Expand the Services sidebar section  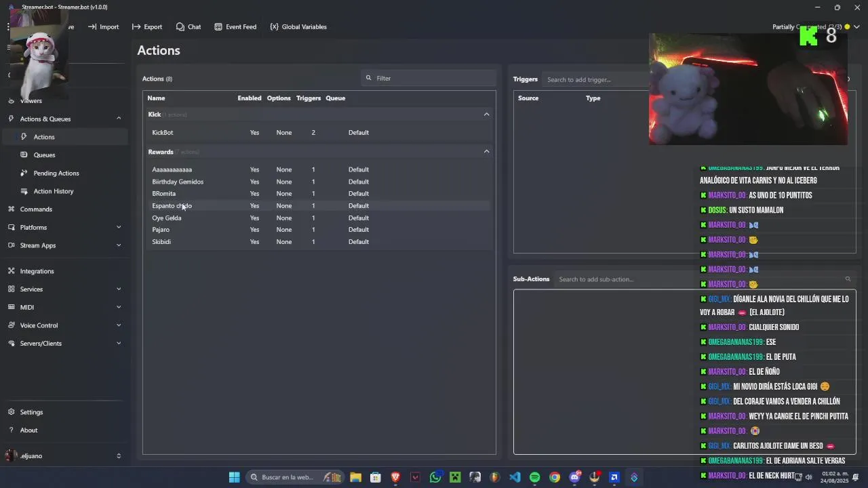click(x=119, y=289)
